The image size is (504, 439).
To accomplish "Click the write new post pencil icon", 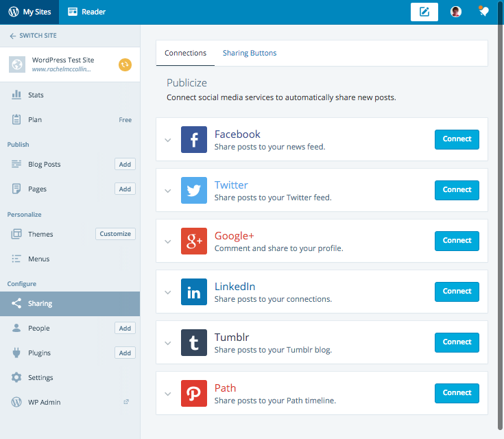I will coord(424,12).
